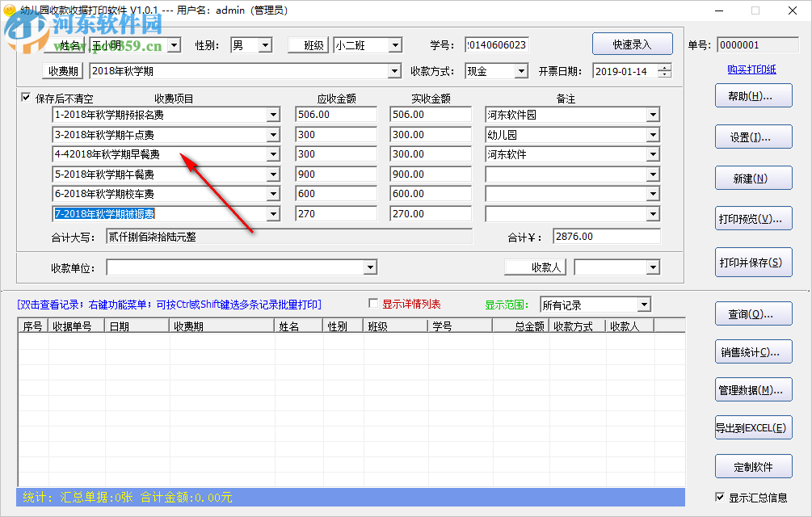Open the 管理数据(M)... button
This screenshot has width=812, height=517.
(x=754, y=389)
